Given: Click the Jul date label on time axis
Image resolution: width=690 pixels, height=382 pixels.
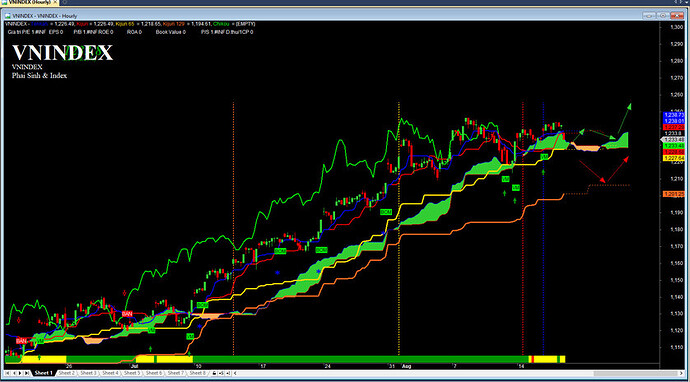Looking at the screenshot, I should (135, 366).
